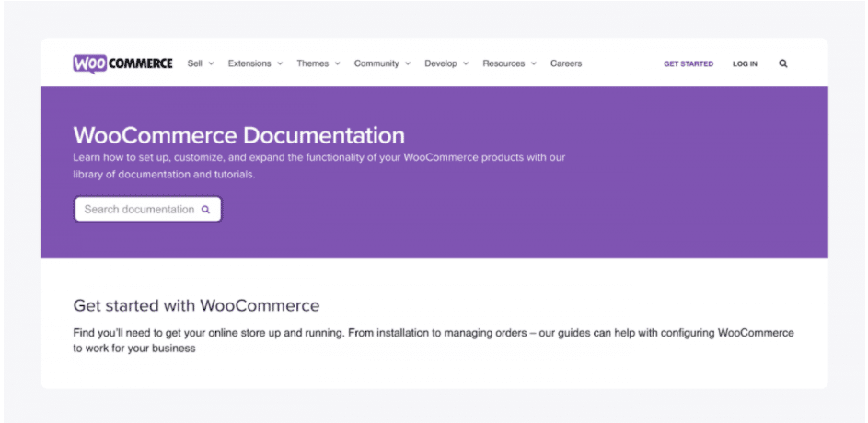This screenshot has width=868, height=423.
Task: Click the WooCommerce logo
Action: tap(122, 63)
